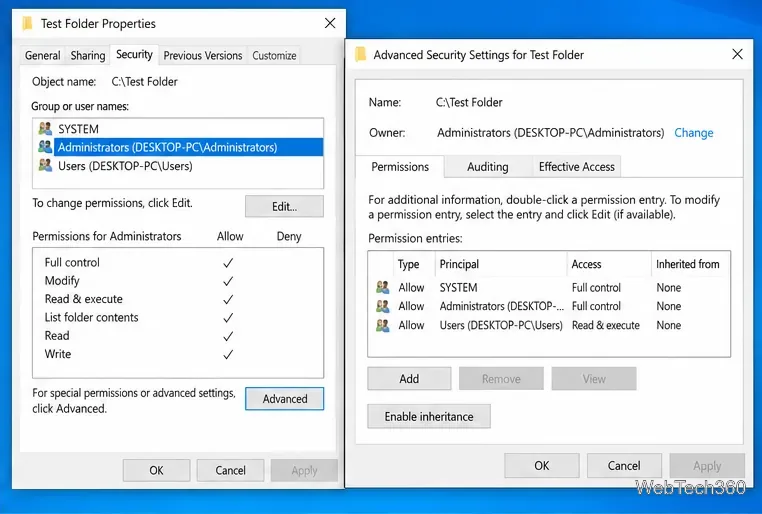Image resolution: width=762 pixels, height=514 pixels.
Task: Click the Change owner link
Action: (693, 133)
